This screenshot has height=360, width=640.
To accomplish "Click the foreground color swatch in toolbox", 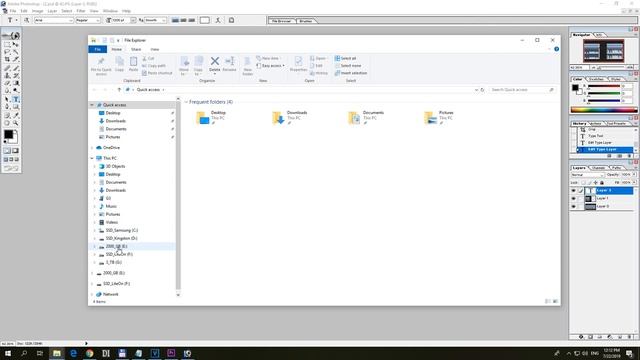I will point(8,134).
